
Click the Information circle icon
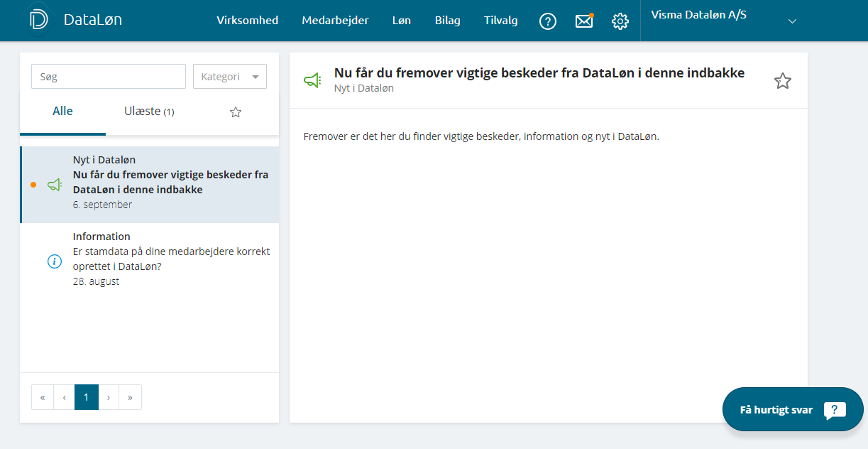pyautogui.click(x=55, y=261)
